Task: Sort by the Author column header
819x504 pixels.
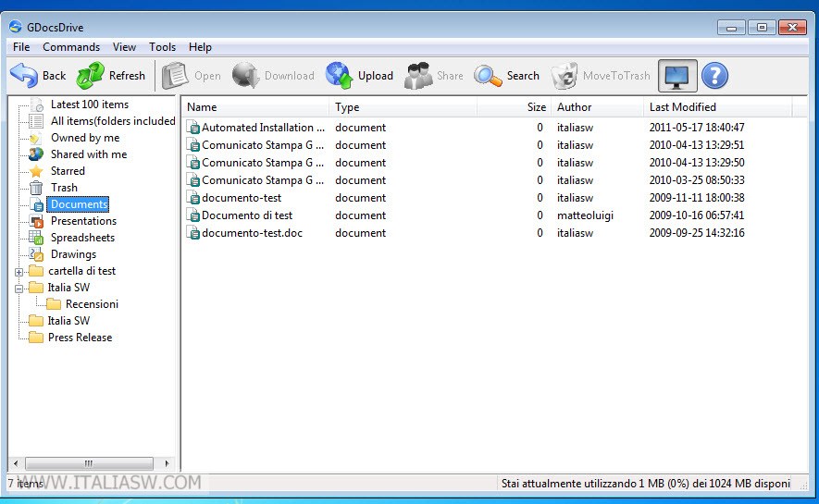Action: [598, 107]
